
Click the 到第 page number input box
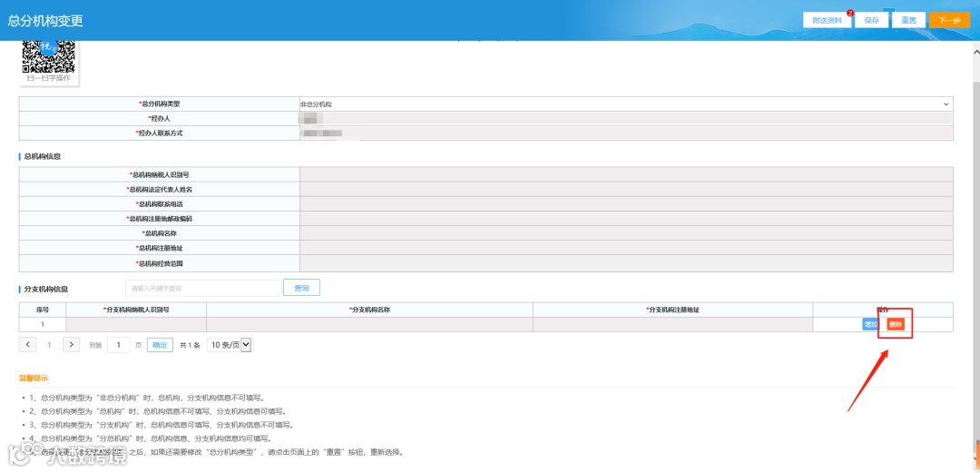(x=119, y=345)
